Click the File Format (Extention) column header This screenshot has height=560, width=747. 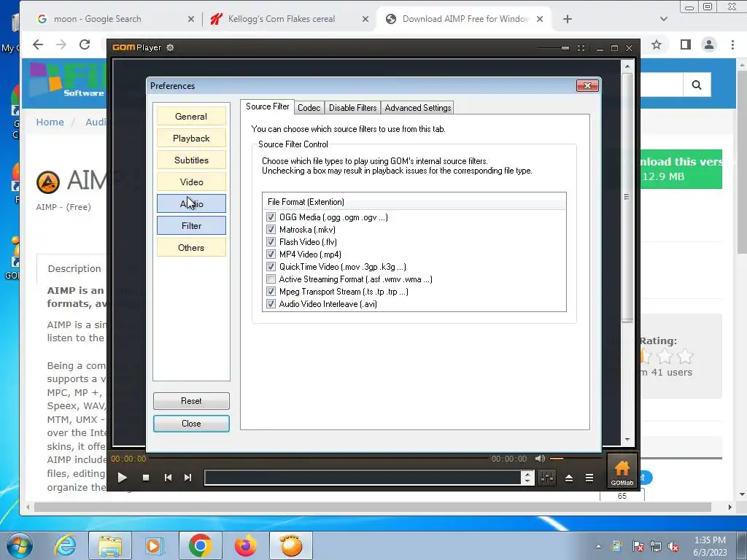click(414, 202)
